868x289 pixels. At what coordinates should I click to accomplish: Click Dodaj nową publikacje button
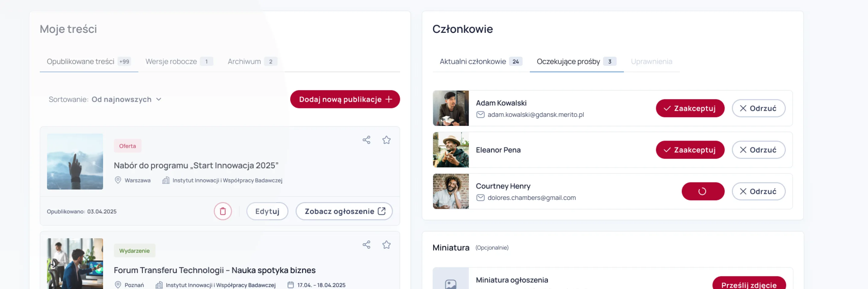pyautogui.click(x=345, y=99)
